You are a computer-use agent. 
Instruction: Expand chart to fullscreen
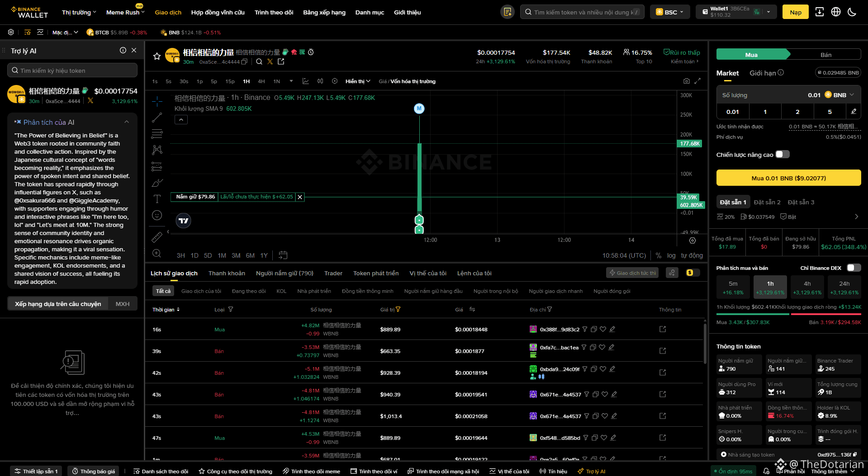[697, 81]
